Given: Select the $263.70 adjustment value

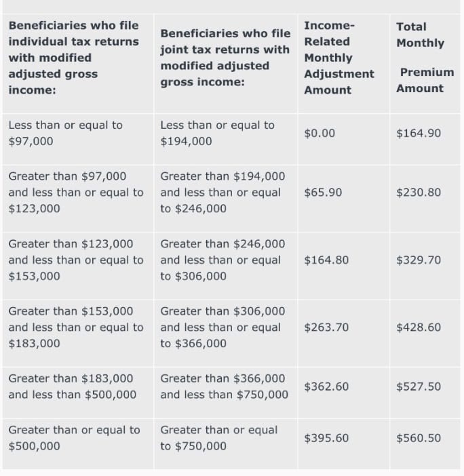Looking at the screenshot, I should [326, 327].
